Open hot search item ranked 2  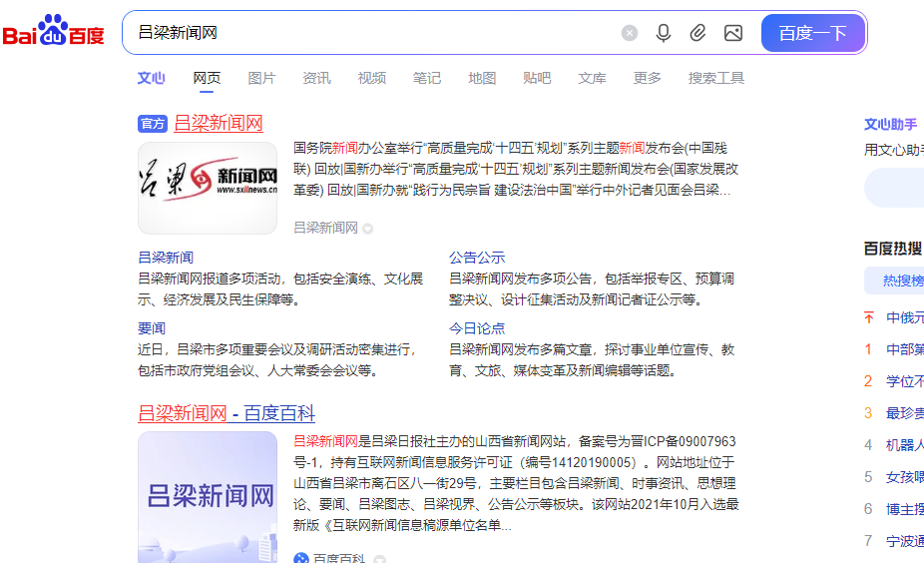[905, 381]
